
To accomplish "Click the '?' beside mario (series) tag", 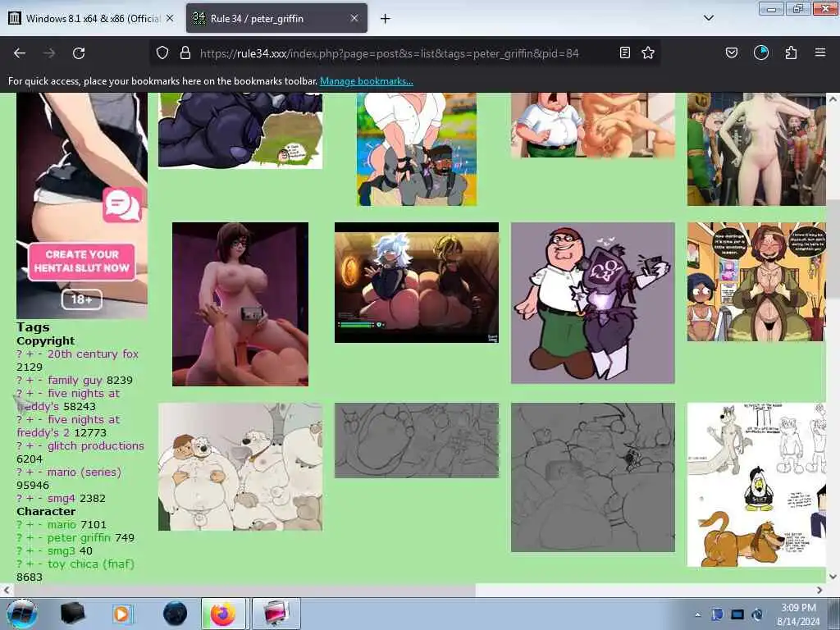I will coord(20,472).
